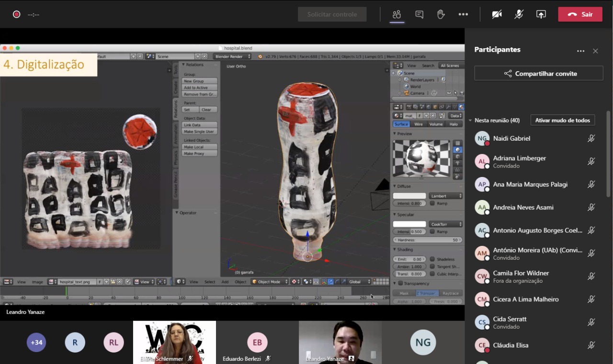Enable the Tangent Shading checkbox
The image size is (613, 364).
coord(432,266)
